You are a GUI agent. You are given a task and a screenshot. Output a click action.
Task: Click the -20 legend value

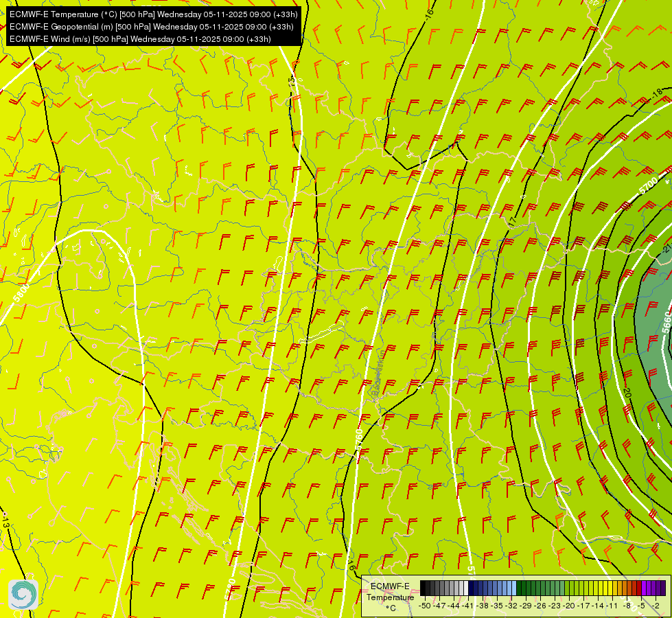coord(569,606)
